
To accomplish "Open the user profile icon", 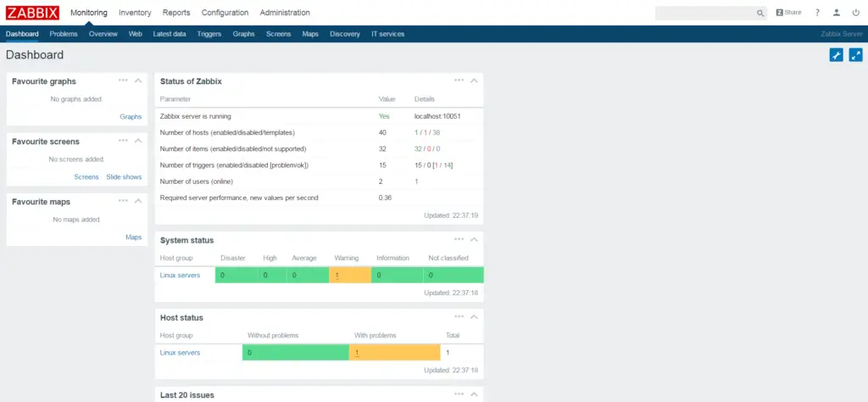I will [837, 13].
